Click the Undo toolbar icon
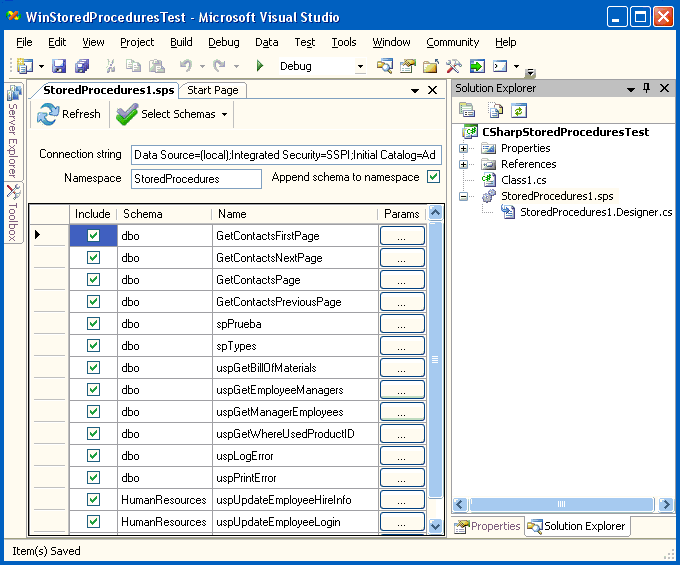Screen dimensions: 680x565 click(186, 66)
